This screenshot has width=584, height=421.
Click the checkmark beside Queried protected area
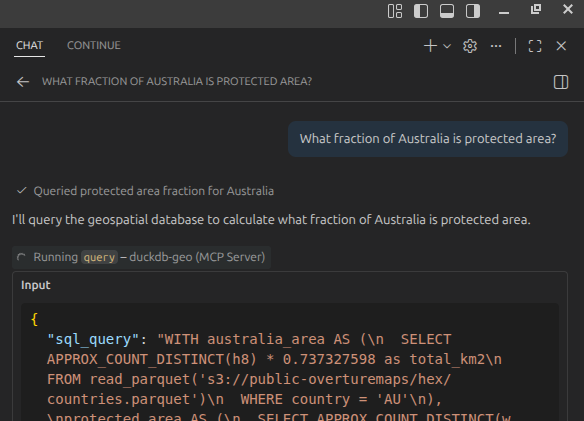(22, 191)
